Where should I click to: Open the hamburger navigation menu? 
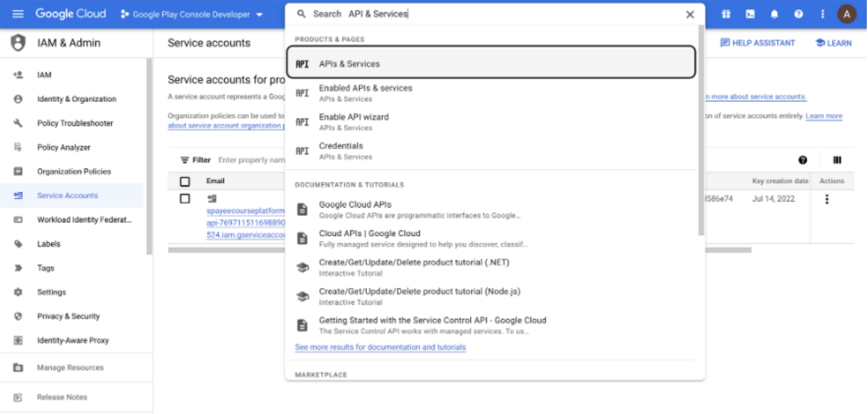coord(18,14)
